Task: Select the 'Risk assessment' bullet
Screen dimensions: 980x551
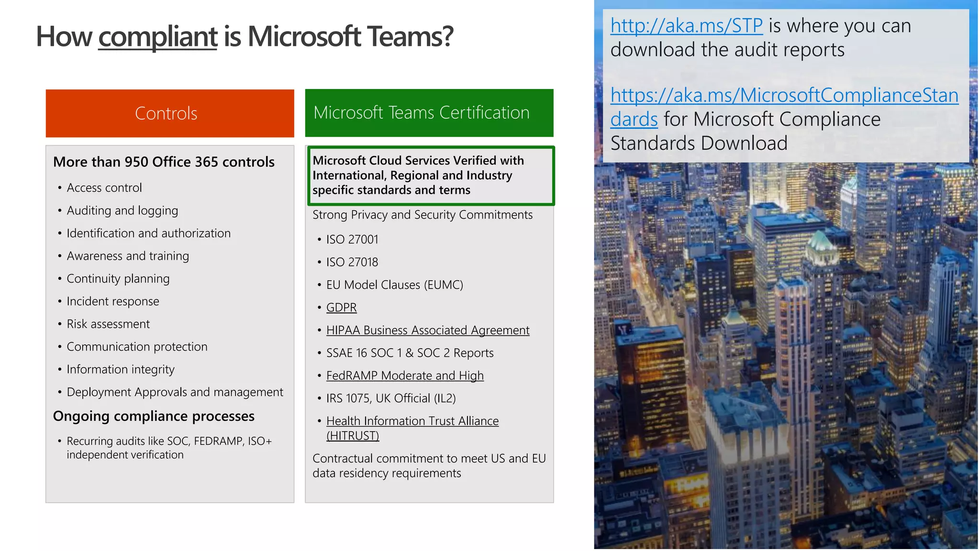Action: click(x=108, y=324)
